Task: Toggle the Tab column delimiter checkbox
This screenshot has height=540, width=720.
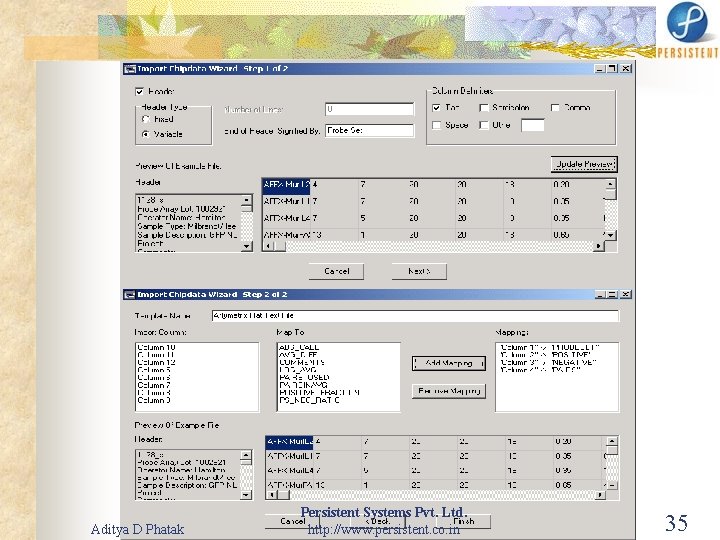Action: [436, 107]
